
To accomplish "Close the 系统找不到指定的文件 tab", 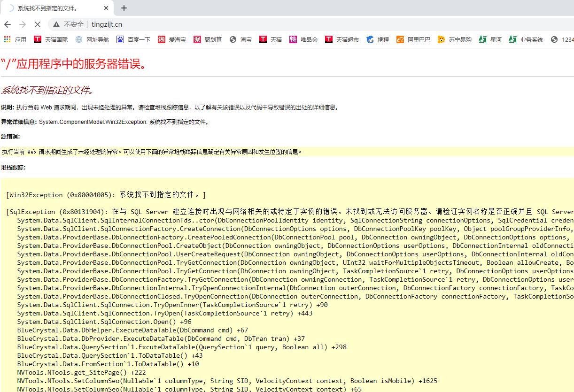I will click(x=106, y=8).
